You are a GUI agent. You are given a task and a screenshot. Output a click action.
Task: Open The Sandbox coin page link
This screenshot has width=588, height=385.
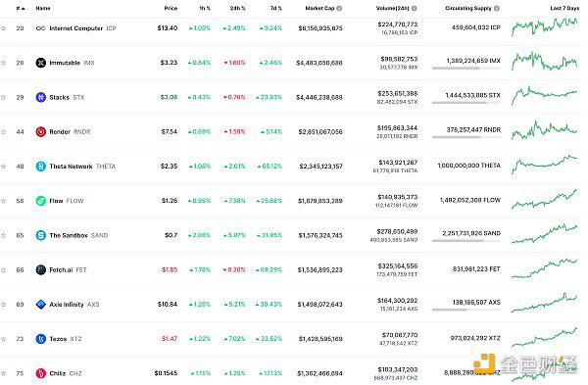coord(69,235)
